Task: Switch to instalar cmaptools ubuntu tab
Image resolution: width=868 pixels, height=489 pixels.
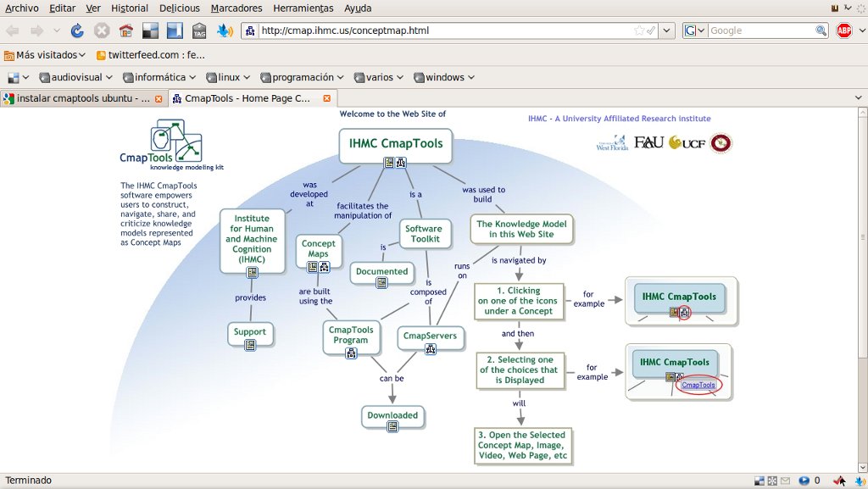Action: tap(83, 98)
